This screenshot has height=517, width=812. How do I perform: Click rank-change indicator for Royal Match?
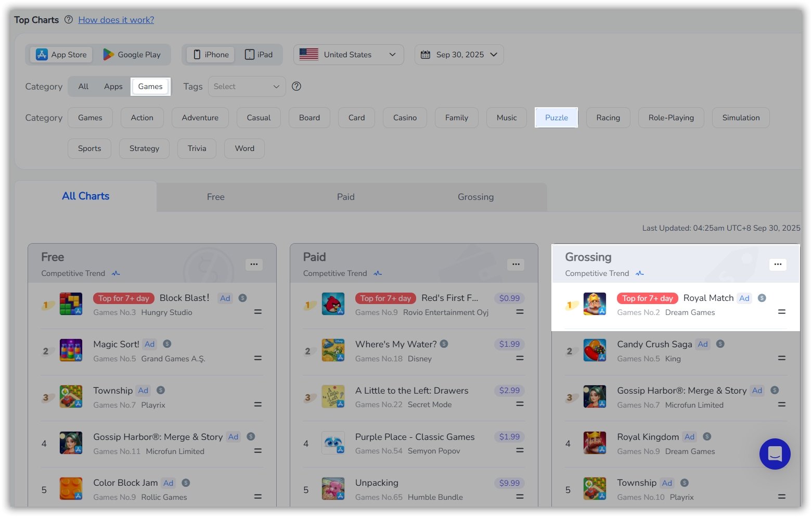782,312
